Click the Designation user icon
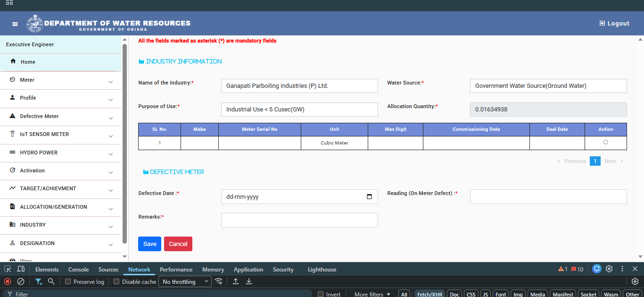Viewport: 644px width, 297px height. (12, 243)
